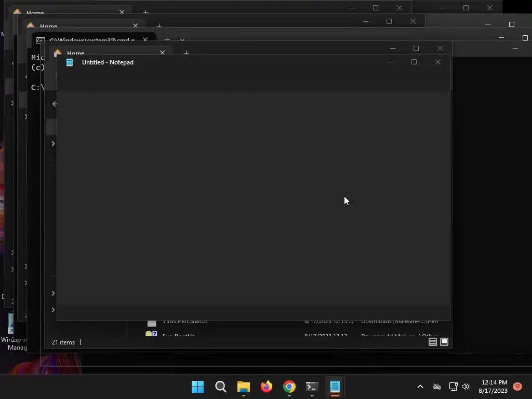Open Terminal new-tab dropdown arrow
This screenshot has width=532, height=399.
pyautogui.click(x=182, y=40)
